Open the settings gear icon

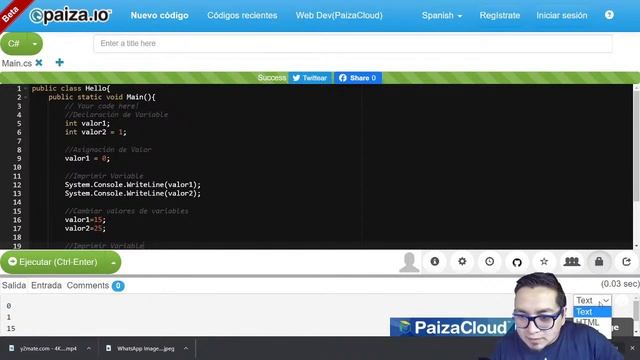point(462,262)
